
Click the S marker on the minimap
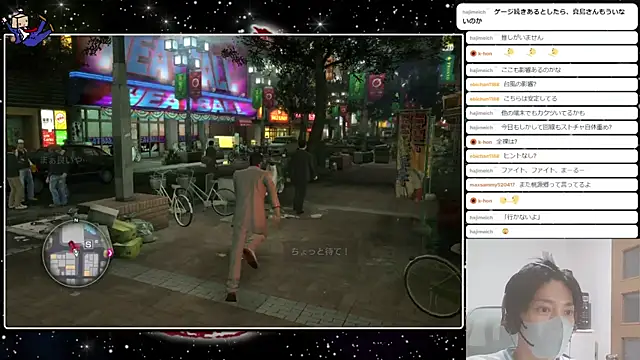[89, 244]
